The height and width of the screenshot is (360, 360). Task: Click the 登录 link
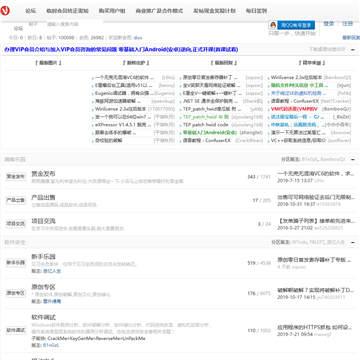tap(329, 24)
